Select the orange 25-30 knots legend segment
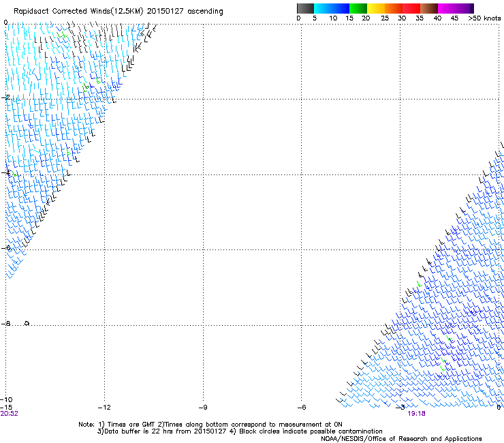 [x=394, y=8]
